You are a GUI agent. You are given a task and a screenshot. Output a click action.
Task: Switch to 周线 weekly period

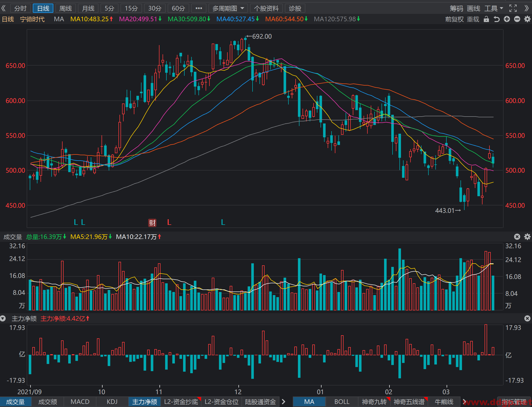pos(66,8)
